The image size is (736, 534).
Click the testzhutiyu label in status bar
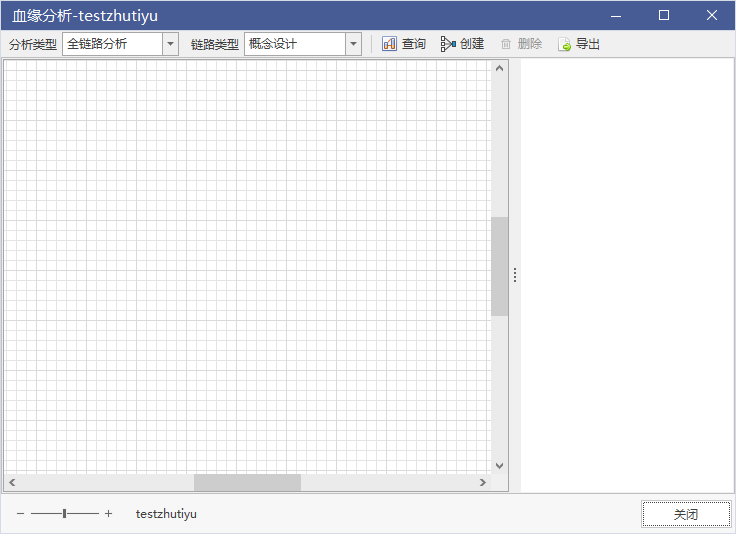(166, 514)
